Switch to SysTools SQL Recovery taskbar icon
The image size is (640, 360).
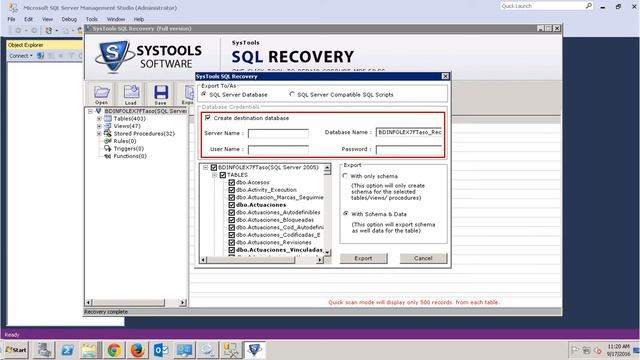(255, 350)
